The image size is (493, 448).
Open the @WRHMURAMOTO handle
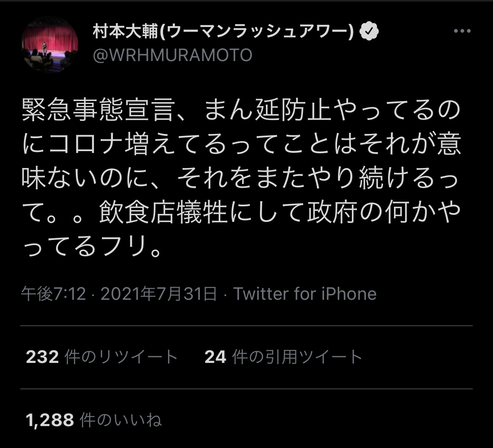click(x=172, y=55)
